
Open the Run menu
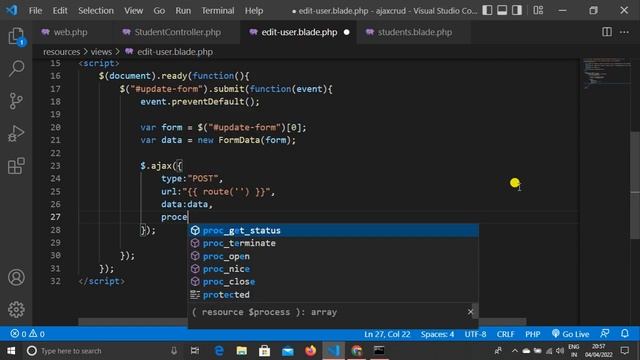[x=183, y=11]
